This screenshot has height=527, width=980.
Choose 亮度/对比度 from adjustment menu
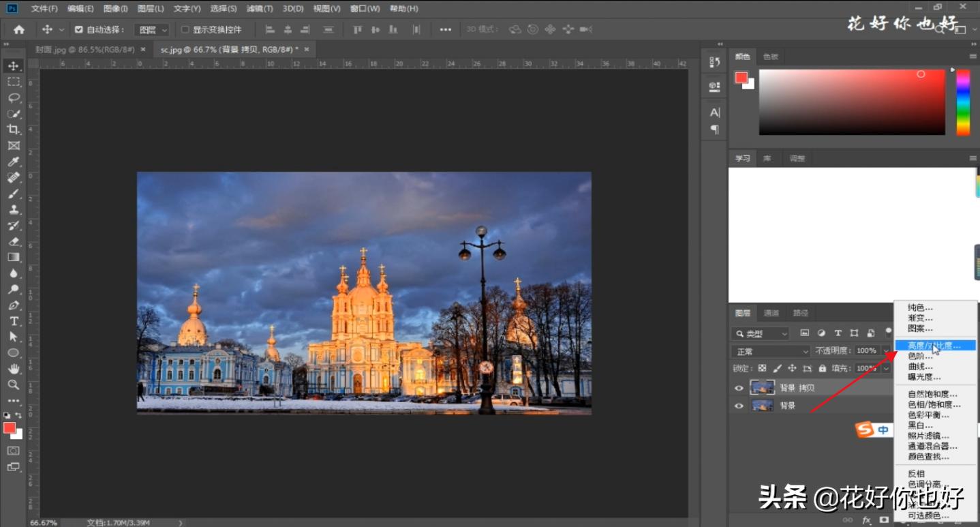pyautogui.click(x=934, y=346)
